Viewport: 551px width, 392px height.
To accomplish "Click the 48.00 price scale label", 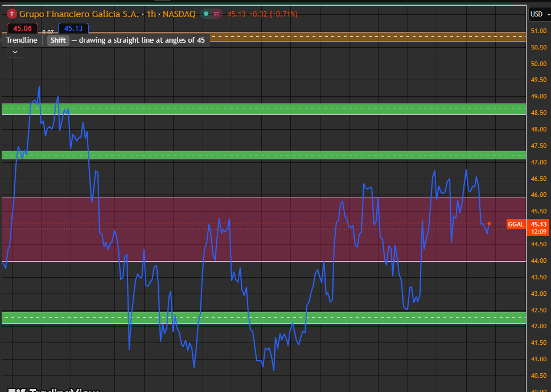I will (538, 129).
